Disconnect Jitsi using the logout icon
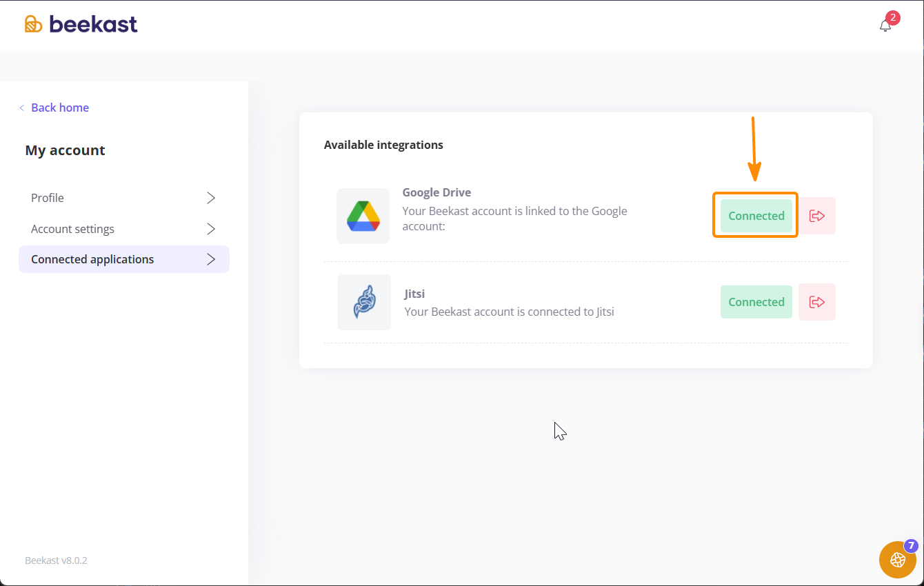This screenshot has width=924, height=586. (x=817, y=302)
